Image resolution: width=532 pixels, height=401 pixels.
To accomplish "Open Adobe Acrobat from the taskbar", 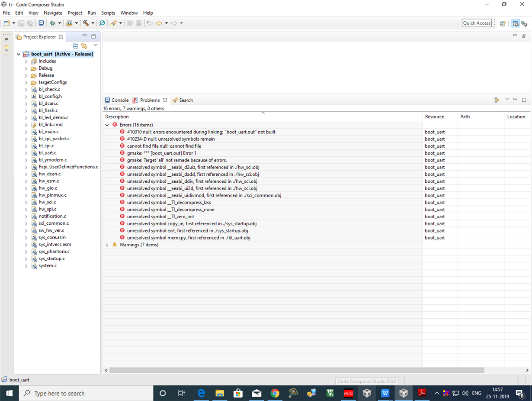I will pyautogui.click(x=422, y=393).
